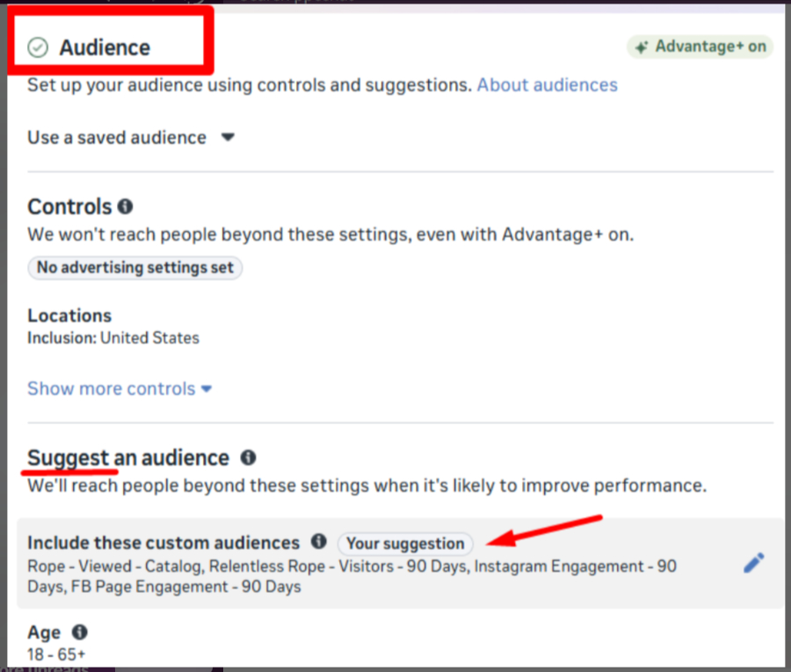Click the green checkmark icon beside Audience
This screenshot has width=791, height=672.
38,47
